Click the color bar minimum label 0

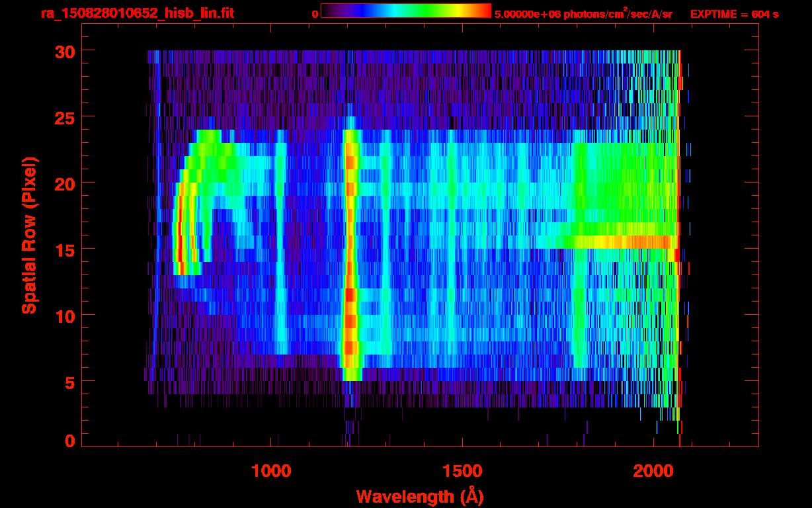click(x=315, y=14)
